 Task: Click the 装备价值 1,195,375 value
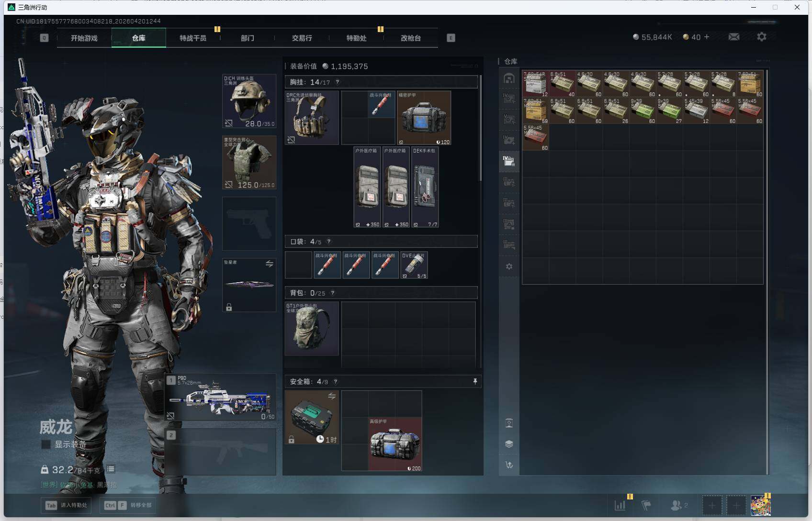329,66
